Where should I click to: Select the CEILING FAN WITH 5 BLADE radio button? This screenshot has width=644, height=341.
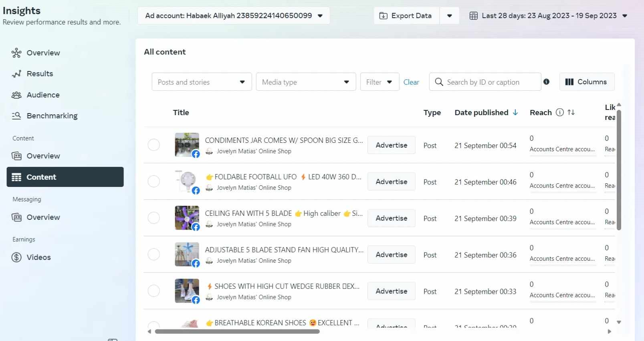[x=154, y=218]
